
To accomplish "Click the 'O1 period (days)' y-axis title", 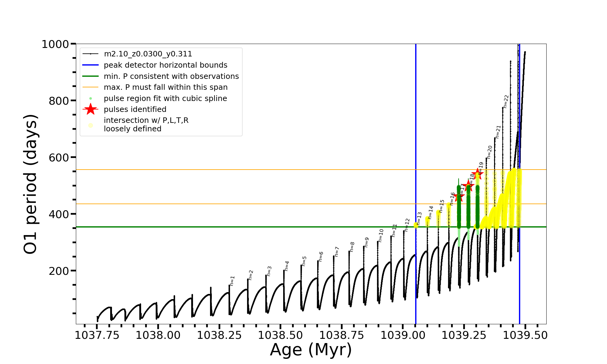I will [30, 184].
